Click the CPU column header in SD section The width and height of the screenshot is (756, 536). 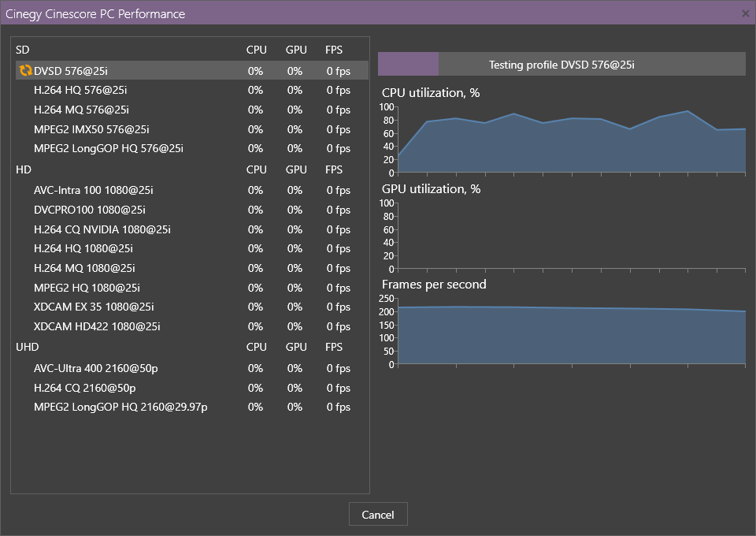[257, 50]
